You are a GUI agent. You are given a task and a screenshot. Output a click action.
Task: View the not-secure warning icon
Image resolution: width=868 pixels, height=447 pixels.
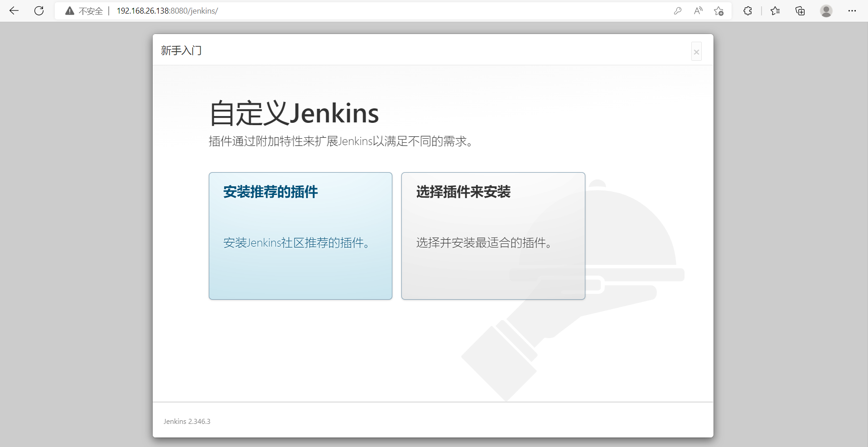pos(70,11)
